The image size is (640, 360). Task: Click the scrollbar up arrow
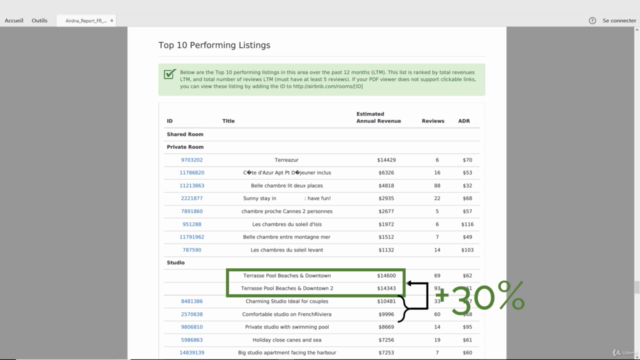point(637,30)
